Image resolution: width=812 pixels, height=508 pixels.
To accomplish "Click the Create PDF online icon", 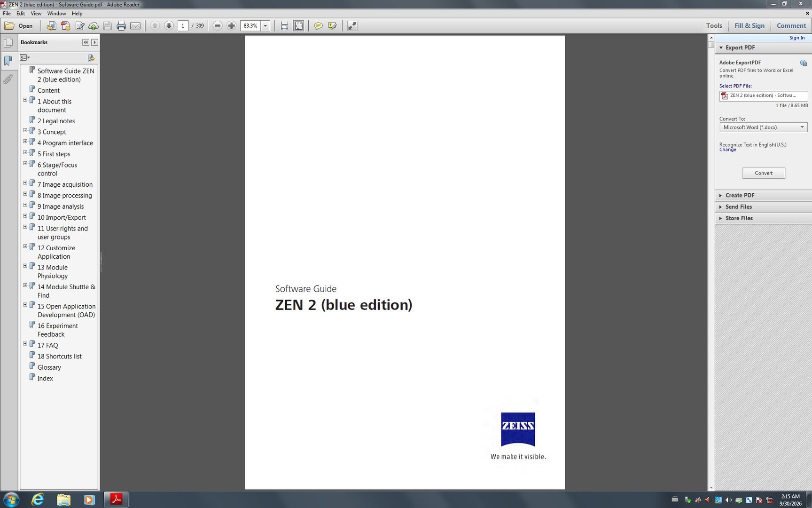I will point(51,26).
